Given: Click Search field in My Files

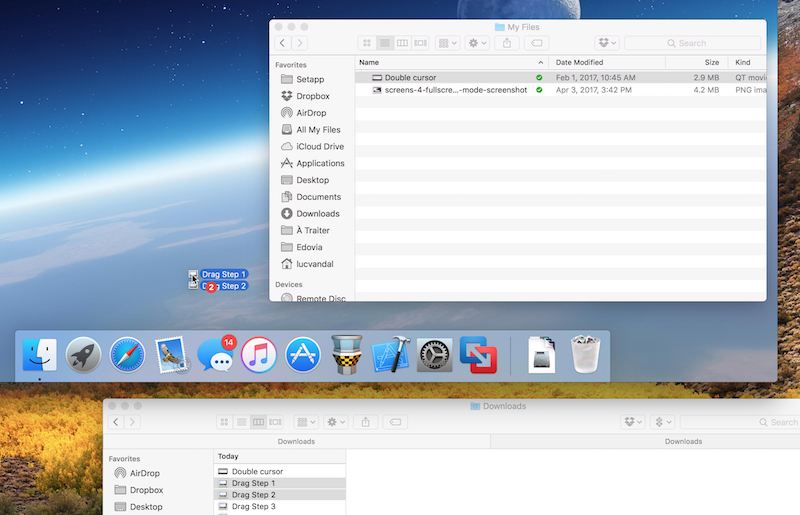Looking at the screenshot, I should (693, 43).
